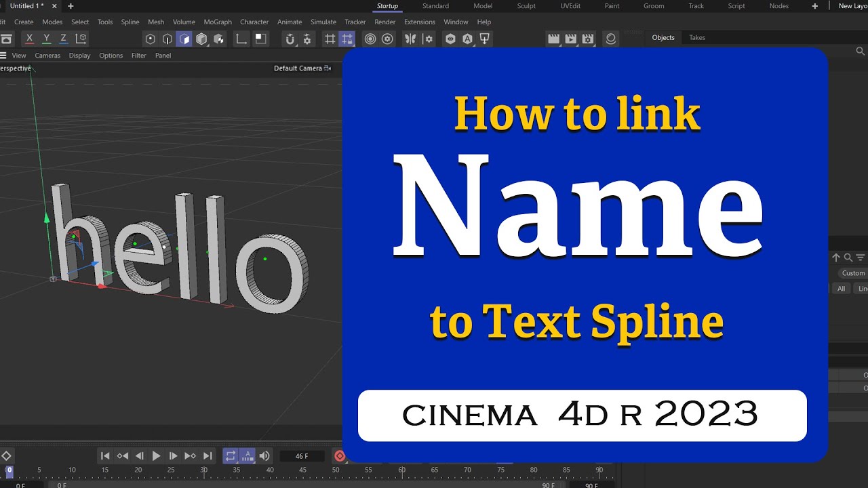Render to Picture Viewer icon
The image size is (868, 488).
[571, 39]
